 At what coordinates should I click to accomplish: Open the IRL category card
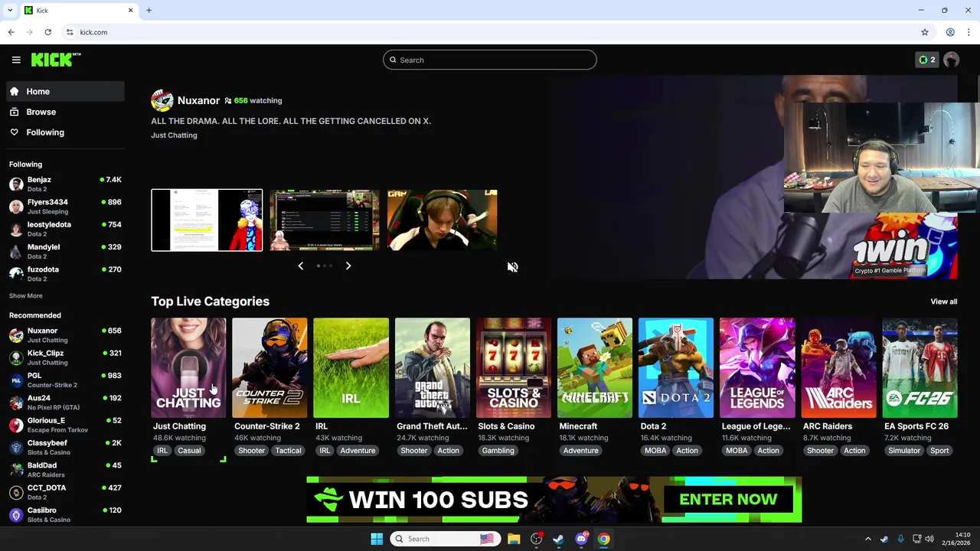(351, 367)
